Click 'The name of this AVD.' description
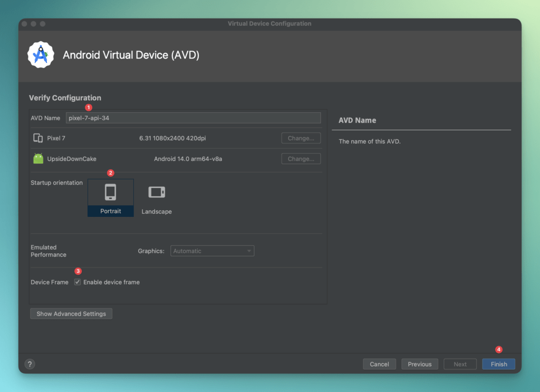The image size is (540, 392). 370,141
